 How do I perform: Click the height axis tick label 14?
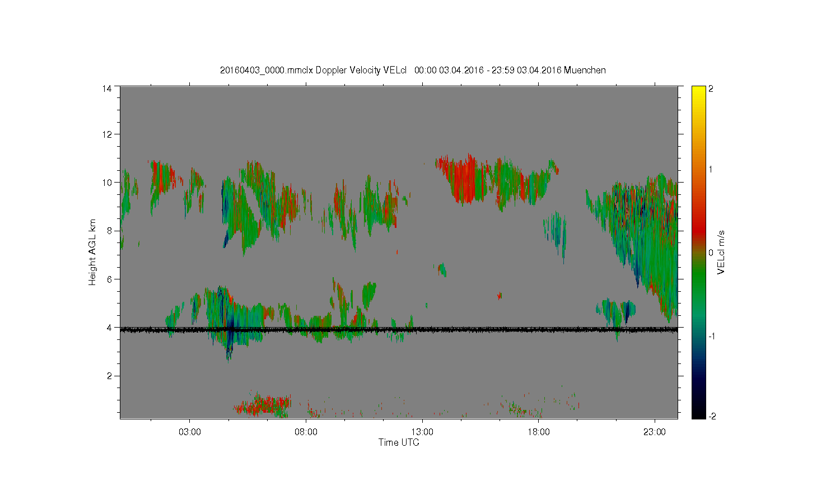point(106,88)
